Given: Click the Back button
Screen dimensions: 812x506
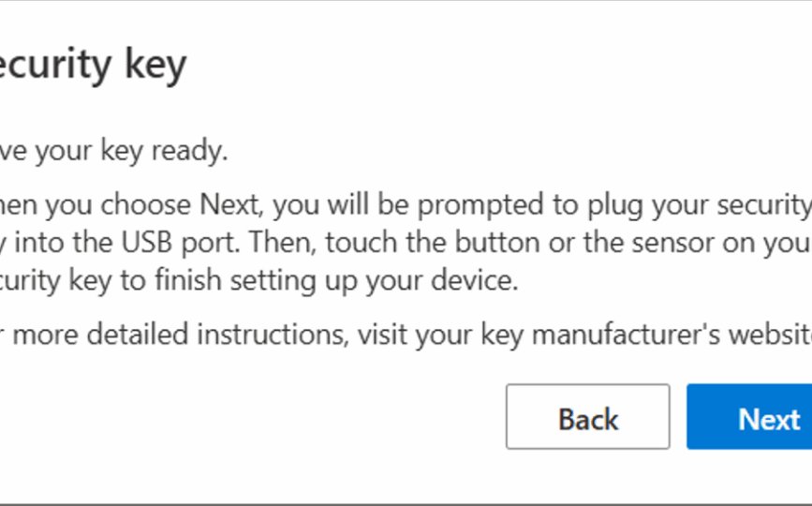Looking at the screenshot, I should click(x=587, y=417).
